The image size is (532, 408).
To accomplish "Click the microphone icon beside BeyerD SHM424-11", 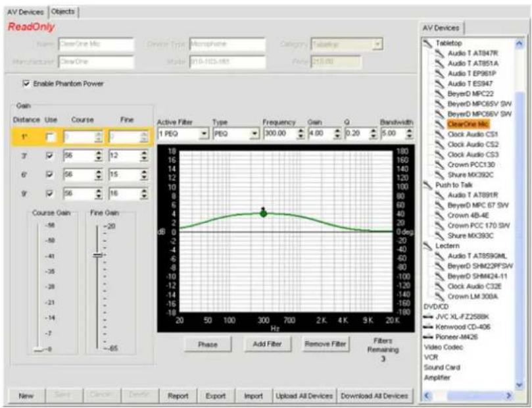I will pos(440,276).
